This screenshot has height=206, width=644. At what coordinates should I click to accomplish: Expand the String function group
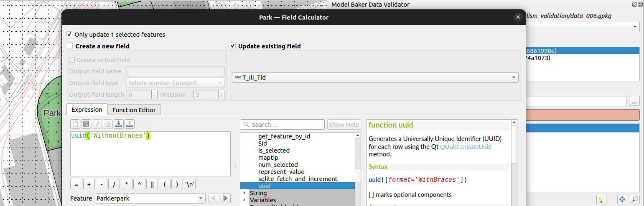tap(244, 193)
